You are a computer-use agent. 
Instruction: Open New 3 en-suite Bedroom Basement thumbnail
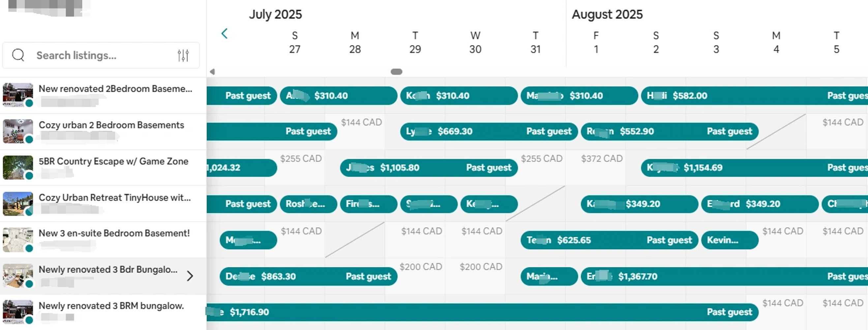18,240
